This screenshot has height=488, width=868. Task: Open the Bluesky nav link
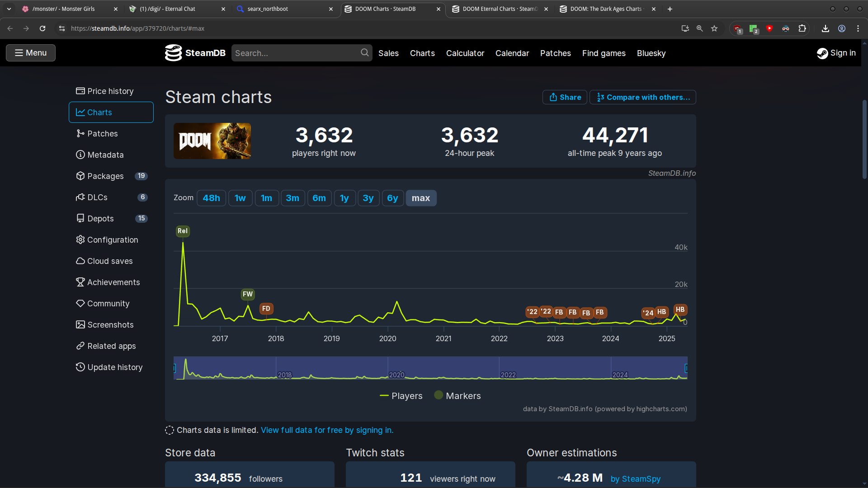point(651,53)
